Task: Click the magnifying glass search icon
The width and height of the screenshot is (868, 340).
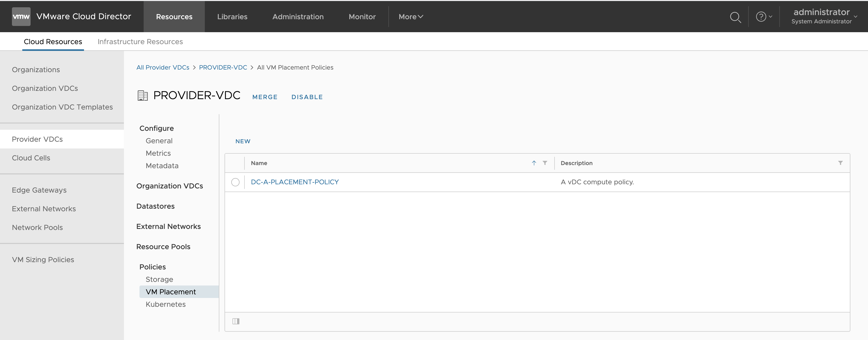Action: pos(735,17)
